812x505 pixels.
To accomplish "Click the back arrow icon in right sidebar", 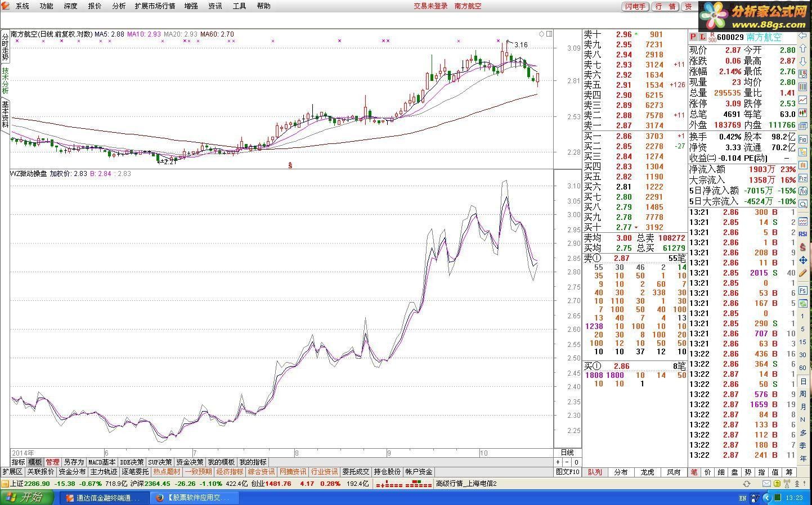I will tap(802, 35).
